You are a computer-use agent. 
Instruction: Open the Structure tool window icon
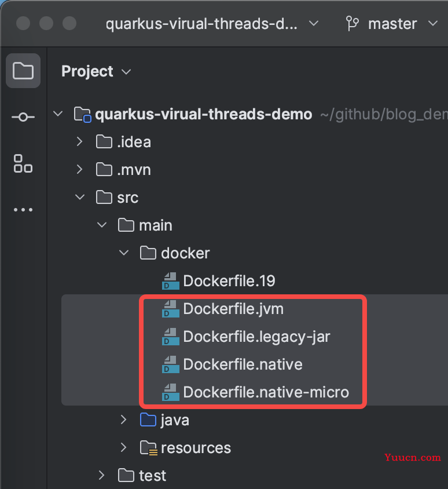(x=23, y=163)
